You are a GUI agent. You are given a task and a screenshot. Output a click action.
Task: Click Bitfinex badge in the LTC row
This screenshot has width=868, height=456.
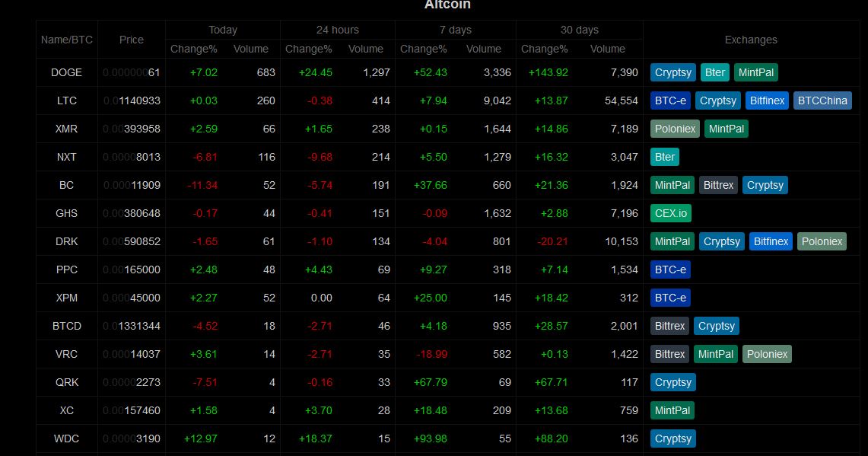pos(767,100)
